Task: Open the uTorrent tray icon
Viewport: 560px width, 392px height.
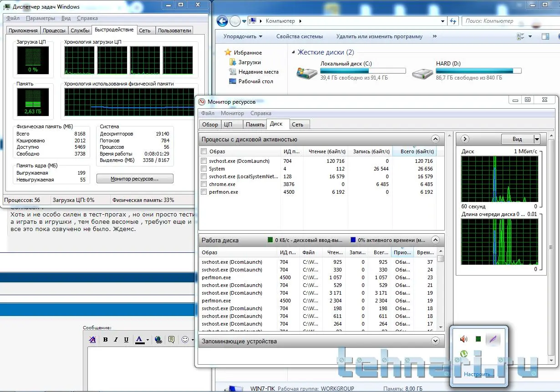Action: 463,354
